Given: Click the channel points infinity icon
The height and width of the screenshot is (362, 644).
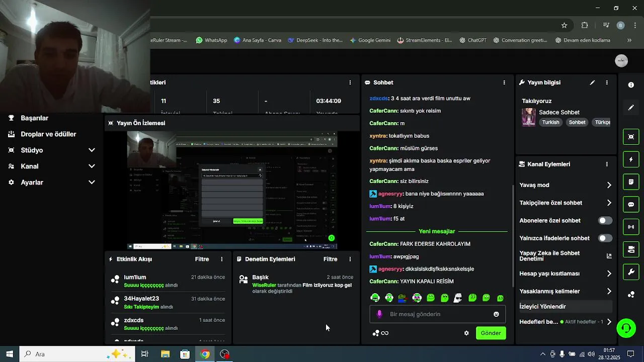Looking at the screenshot, I should tap(385, 333).
